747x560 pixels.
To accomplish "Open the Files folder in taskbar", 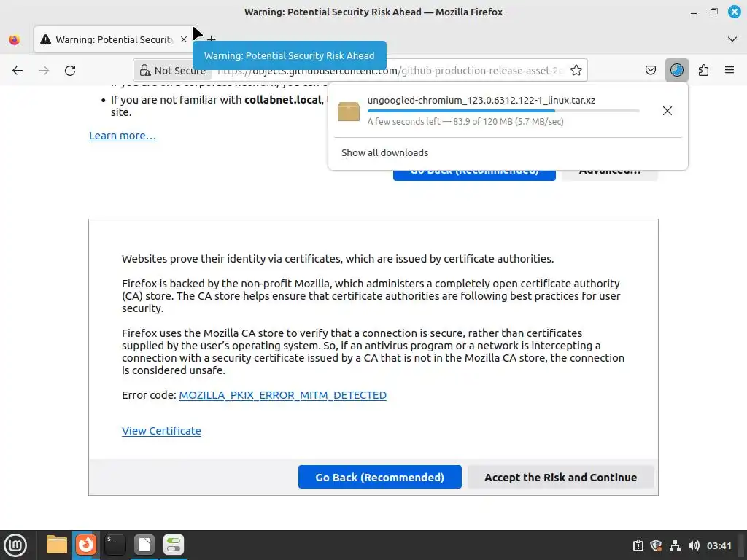I will point(56,545).
